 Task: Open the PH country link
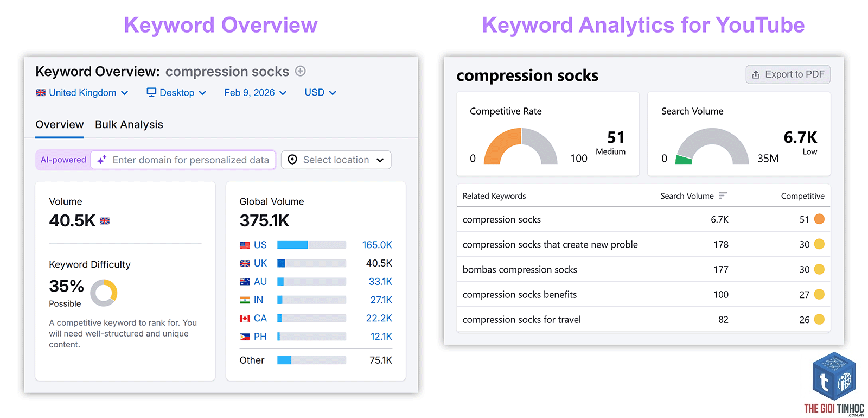click(260, 337)
